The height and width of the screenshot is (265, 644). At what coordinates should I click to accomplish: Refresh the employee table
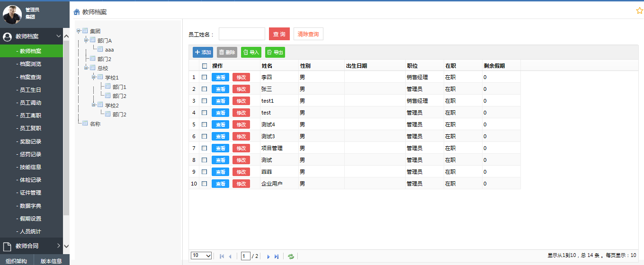coord(291,256)
